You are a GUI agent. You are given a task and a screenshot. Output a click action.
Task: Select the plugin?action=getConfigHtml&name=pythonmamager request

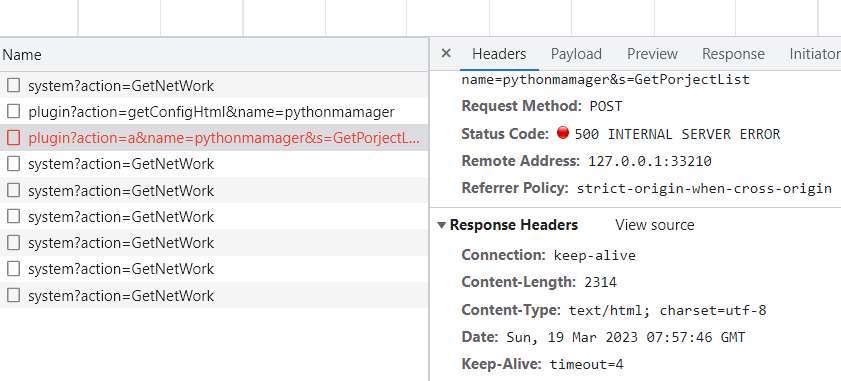pos(213,112)
